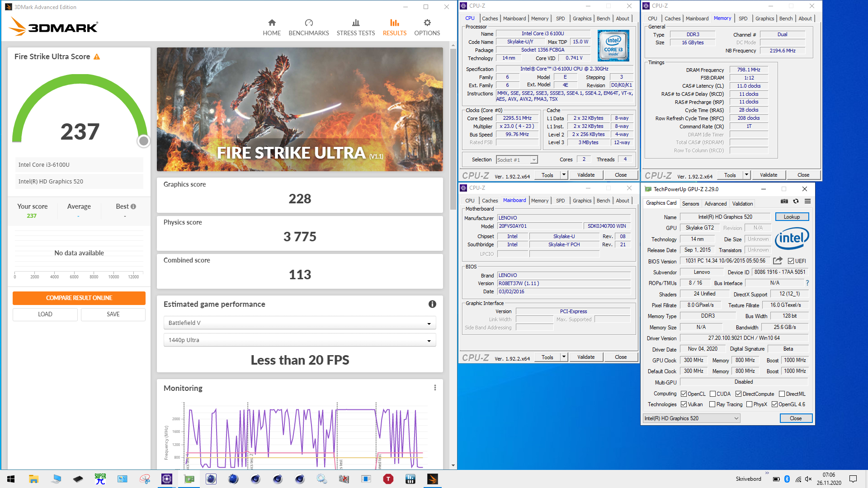Toggle the OpenCL checkbox
Screen dimensions: 868x488
[x=684, y=394]
